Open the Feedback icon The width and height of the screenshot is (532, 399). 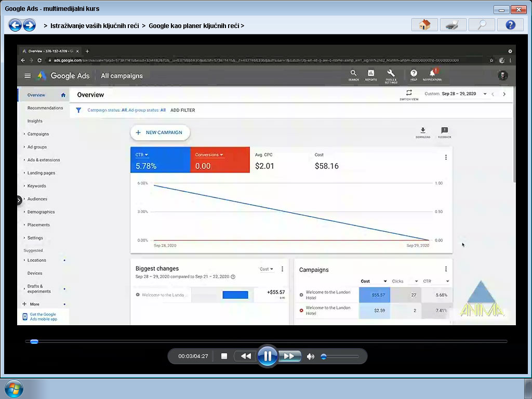pyautogui.click(x=444, y=131)
